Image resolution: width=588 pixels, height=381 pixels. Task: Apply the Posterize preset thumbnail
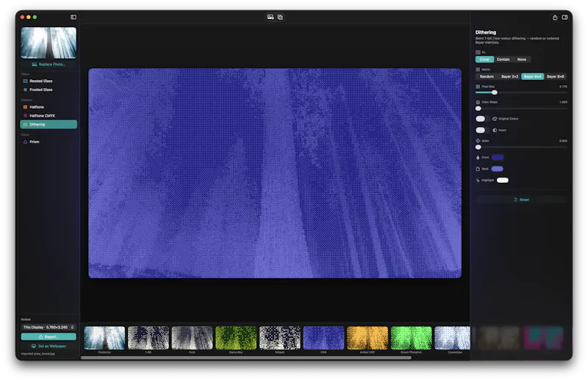(104, 338)
